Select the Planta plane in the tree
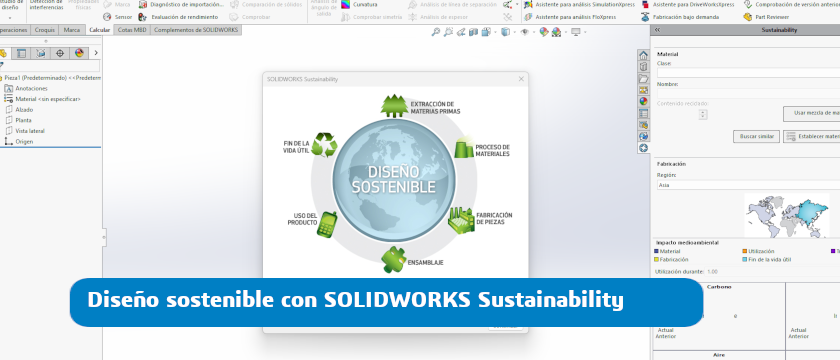840x360 pixels. click(x=18, y=120)
